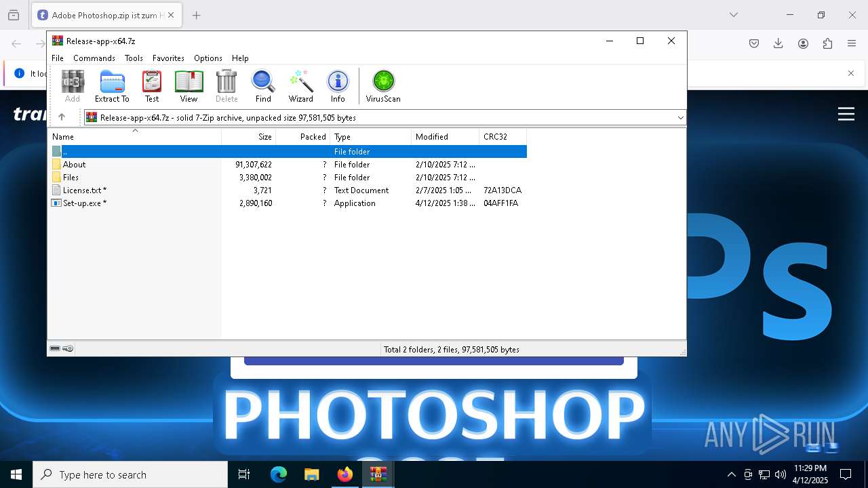Image resolution: width=868 pixels, height=488 pixels.
Task: Open Commands menu
Action: coord(94,58)
